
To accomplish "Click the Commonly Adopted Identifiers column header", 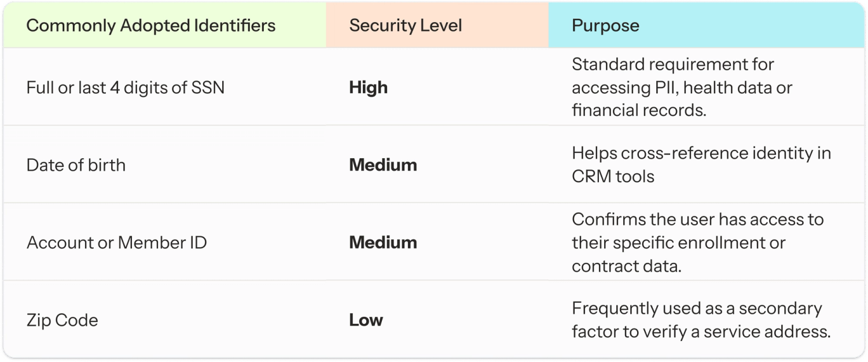I will tap(151, 25).
